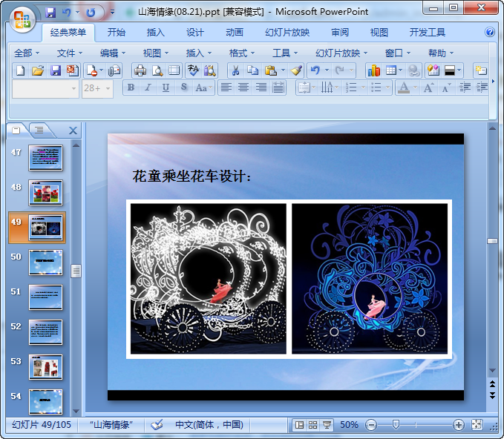Open the 开发工具 ribbon tab

coord(428,32)
